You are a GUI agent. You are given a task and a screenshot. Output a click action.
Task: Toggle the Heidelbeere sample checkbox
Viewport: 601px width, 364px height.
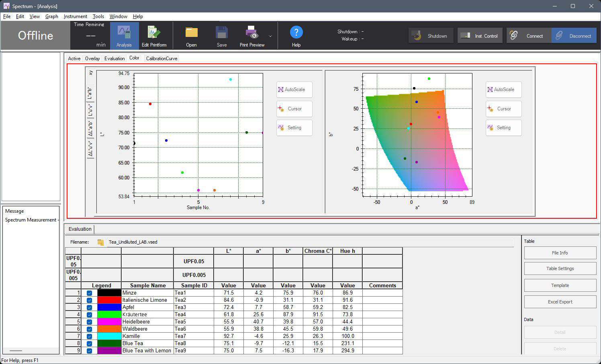[89, 322]
